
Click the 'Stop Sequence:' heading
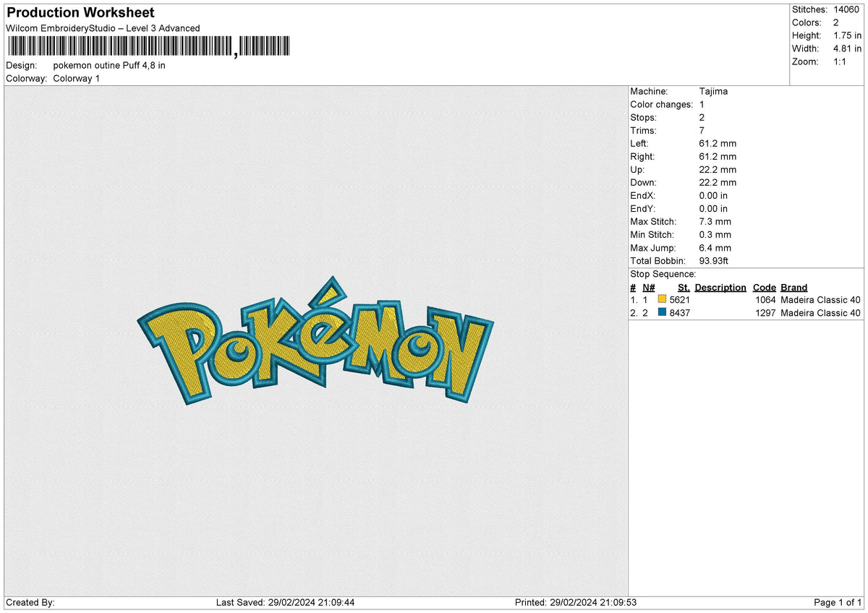coord(663,274)
